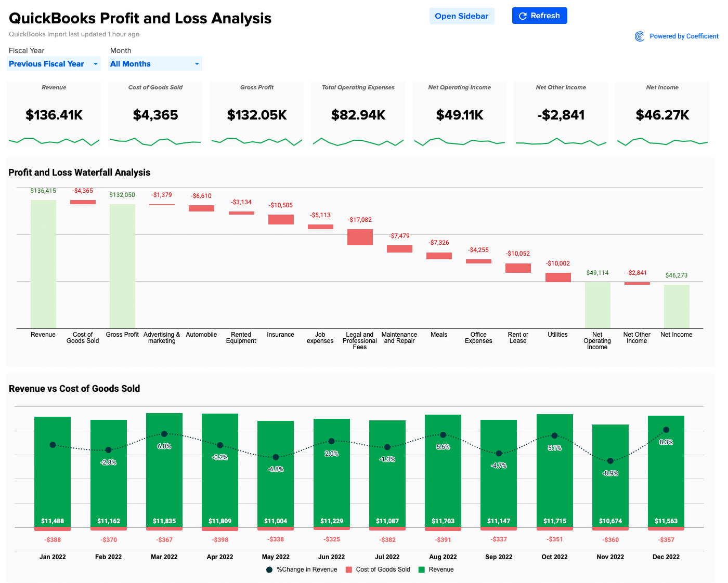Click the Dec 2022 revenue bar $11,563

(666, 471)
